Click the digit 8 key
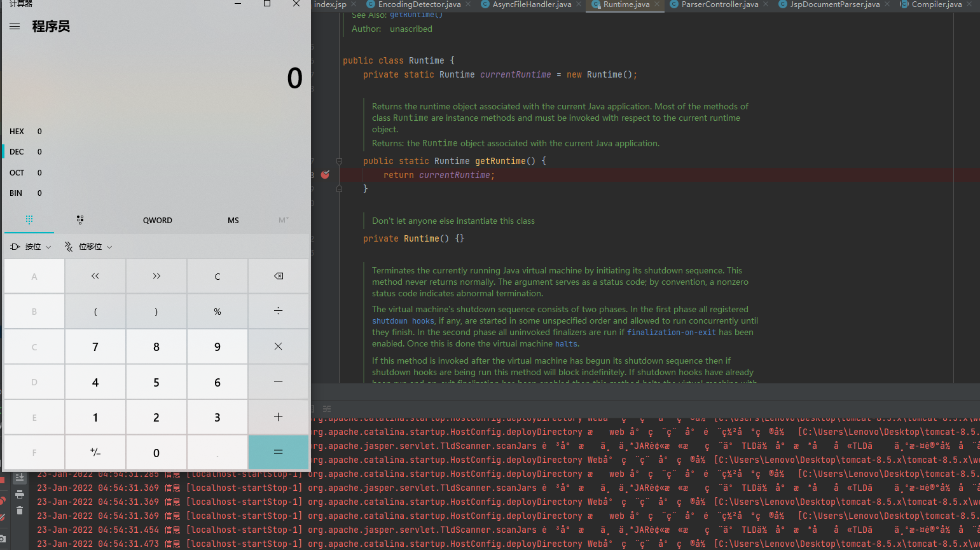Screen dimensions: 980x550 [x=156, y=347]
